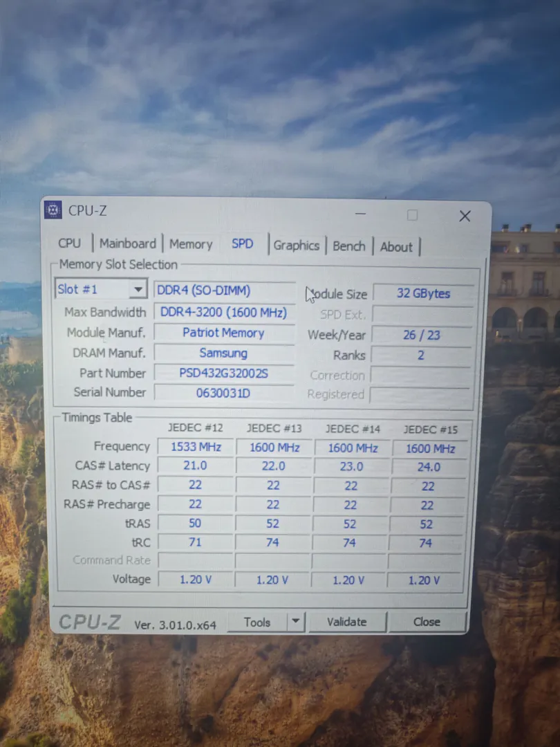This screenshot has height=747, width=560.
Task: Open the CPU tab
Action: pyautogui.click(x=70, y=243)
